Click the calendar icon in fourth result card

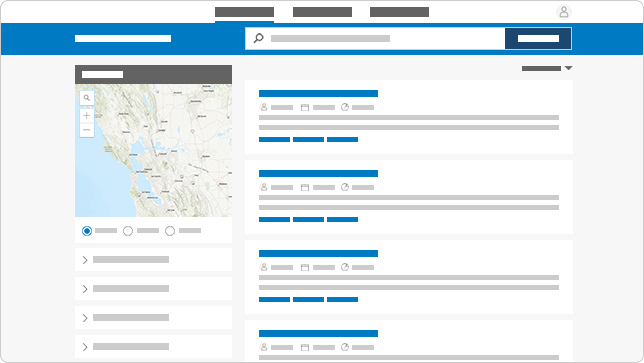[305, 348]
